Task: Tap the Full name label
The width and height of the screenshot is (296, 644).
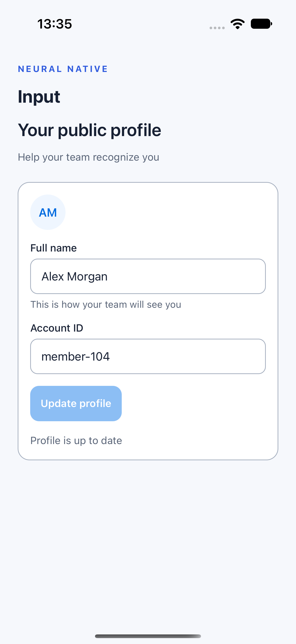Action: (54, 248)
